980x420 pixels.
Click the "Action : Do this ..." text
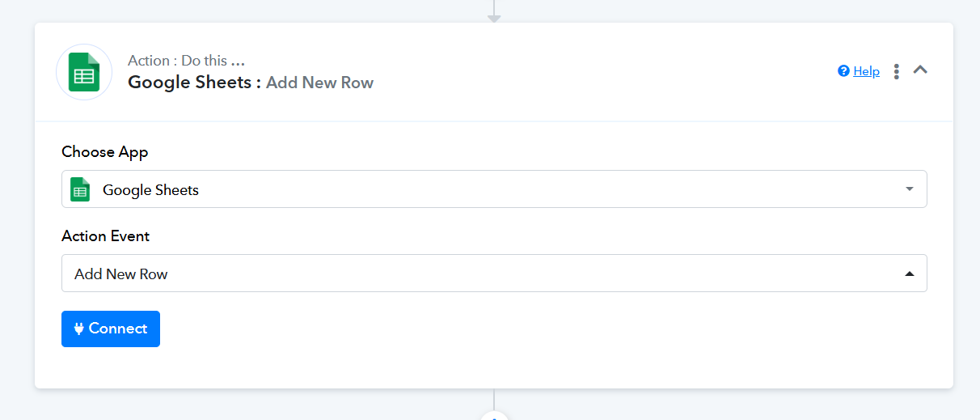pyautogui.click(x=186, y=61)
